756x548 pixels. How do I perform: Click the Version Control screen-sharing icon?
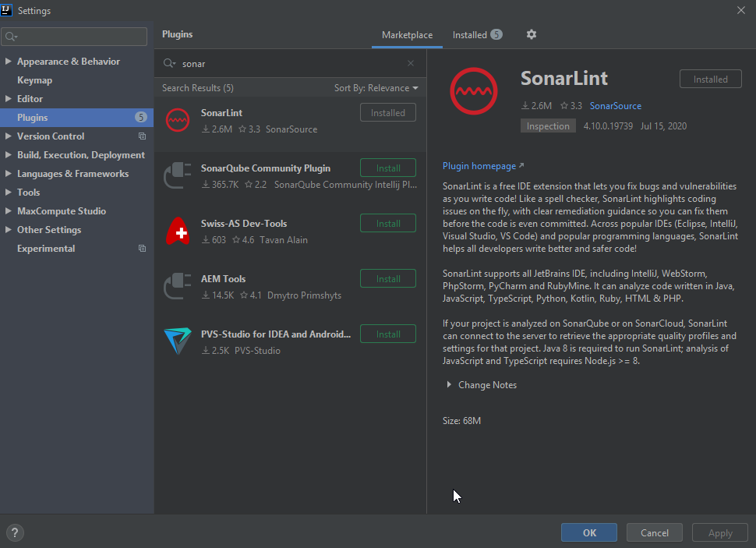click(141, 136)
